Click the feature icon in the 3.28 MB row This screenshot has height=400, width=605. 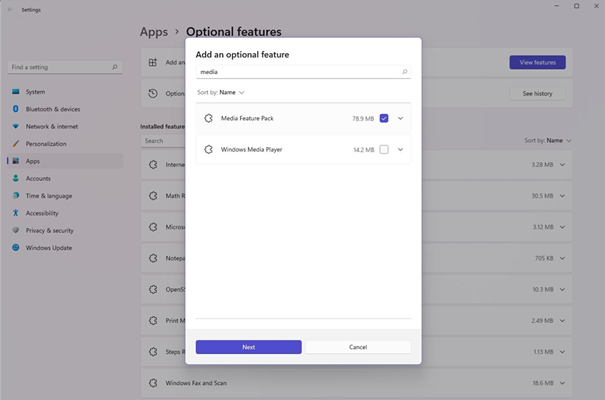(153, 165)
